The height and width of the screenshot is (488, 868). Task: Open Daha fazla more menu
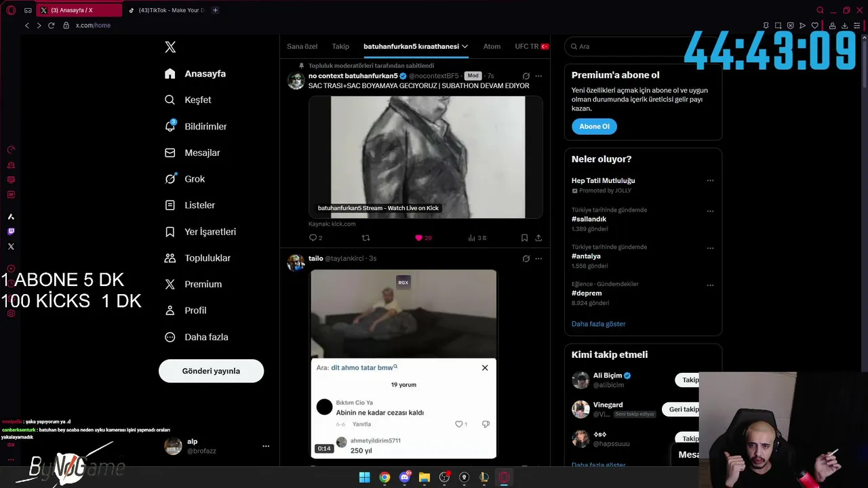pyautogui.click(x=196, y=337)
